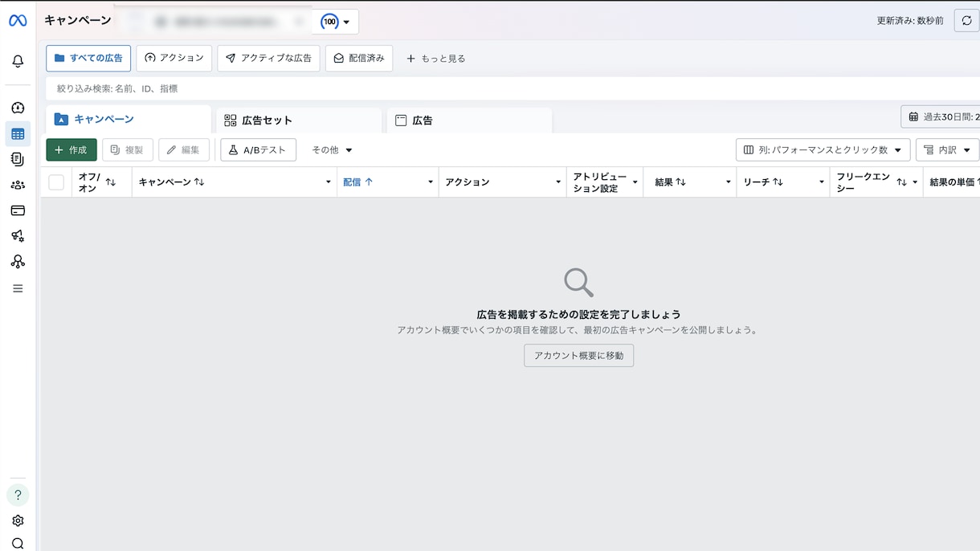Click the sort arrow beside 配信 header

pos(369,182)
